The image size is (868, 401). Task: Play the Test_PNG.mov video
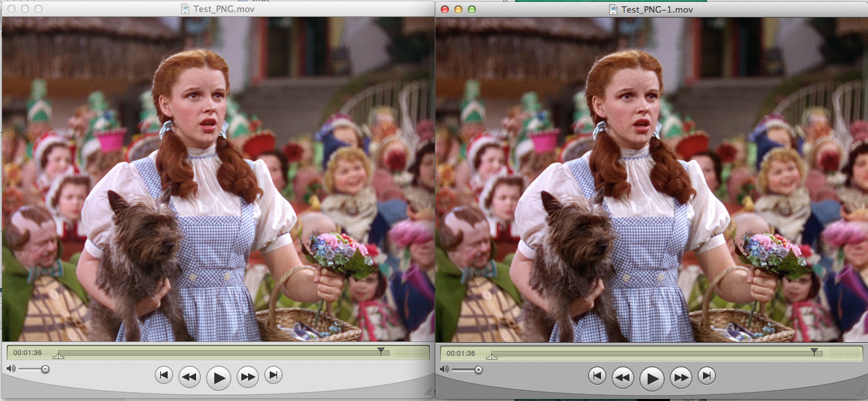[x=218, y=378]
